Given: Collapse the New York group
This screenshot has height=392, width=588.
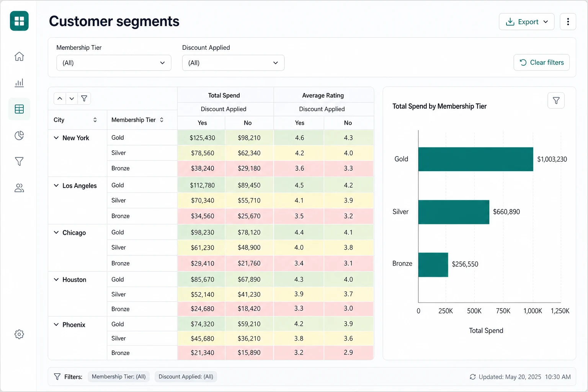Looking at the screenshot, I should [56, 138].
